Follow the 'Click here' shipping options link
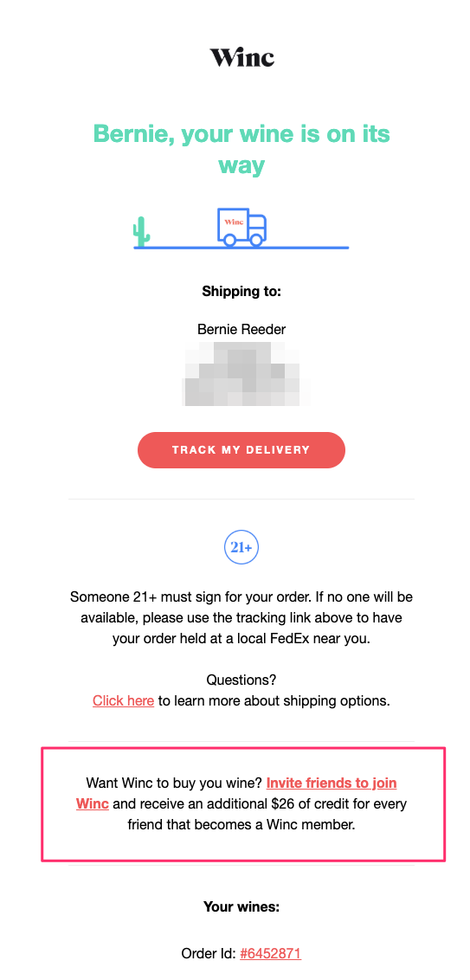The width and height of the screenshot is (470, 980). (x=123, y=700)
